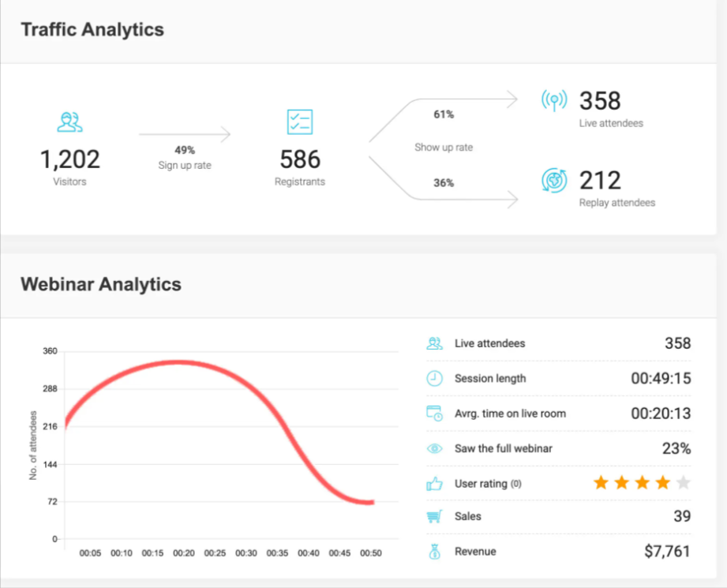Click the Registrants checklist icon
727x588 pixels.
(299, 122)
